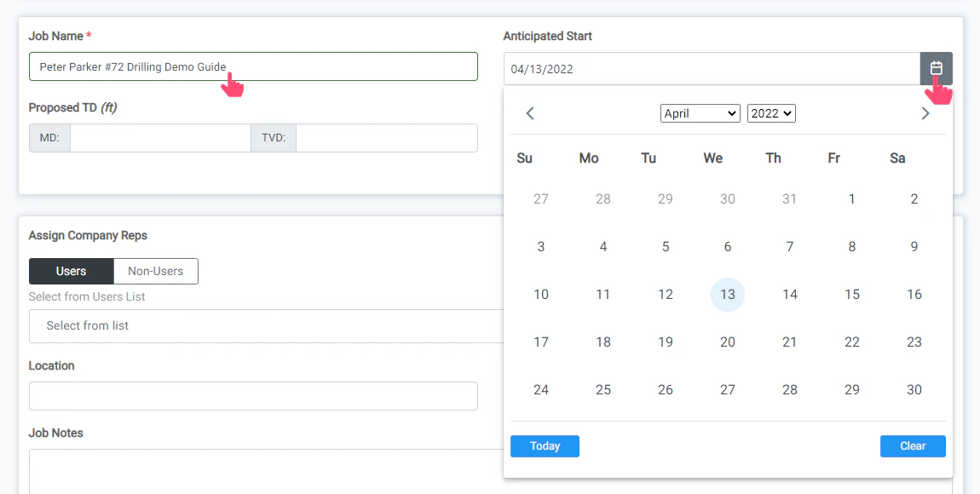Open the 2022 year dropdown
The image size is (980, 494).
coord(770,112)
